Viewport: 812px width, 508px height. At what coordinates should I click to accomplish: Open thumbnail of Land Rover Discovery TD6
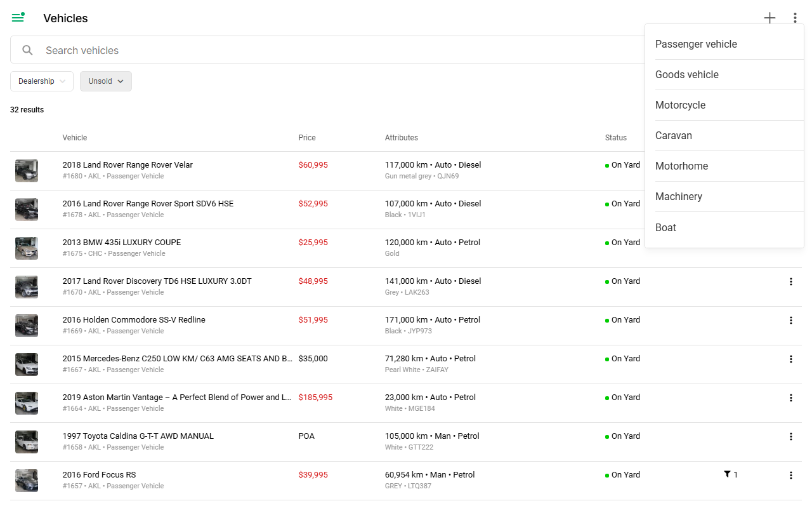click(x=27, y=287)
